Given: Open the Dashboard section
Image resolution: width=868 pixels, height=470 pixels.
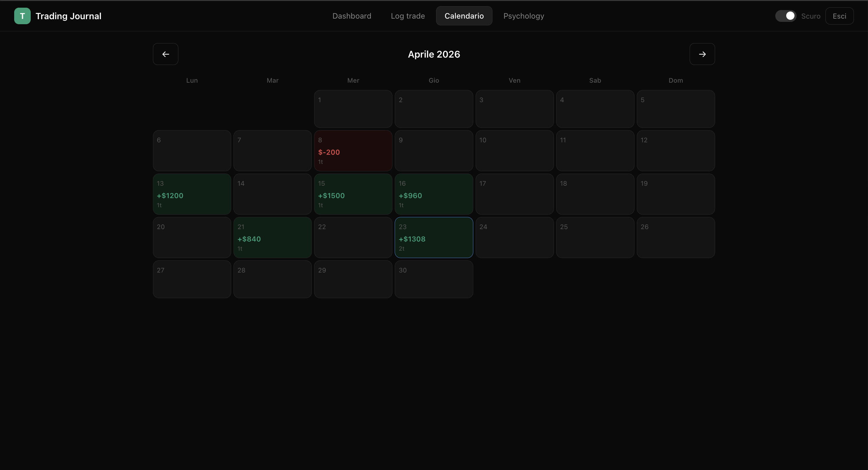Looking at the screenshot, I should [x=352, y=16].
